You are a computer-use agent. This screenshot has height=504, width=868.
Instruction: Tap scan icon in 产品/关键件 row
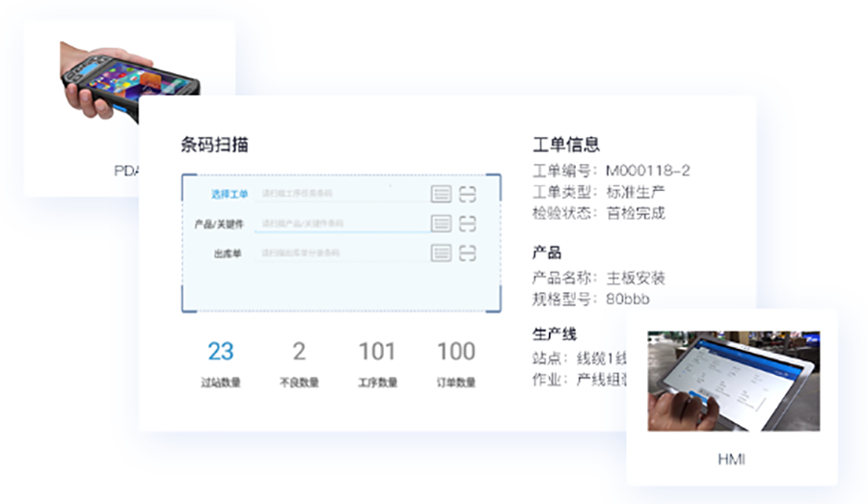pos(467,224)
